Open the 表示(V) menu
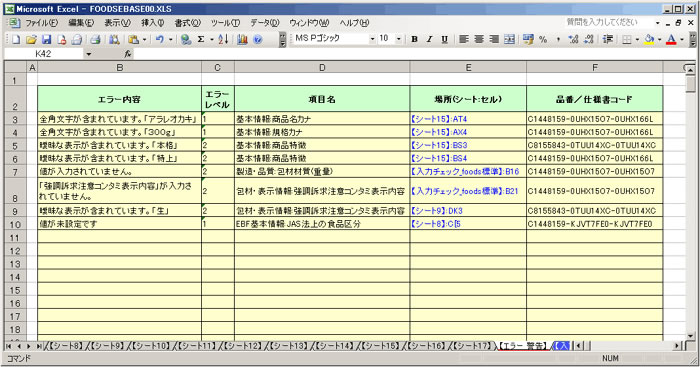The height and width of the screenshot is (367, 700). pos(117,23)
